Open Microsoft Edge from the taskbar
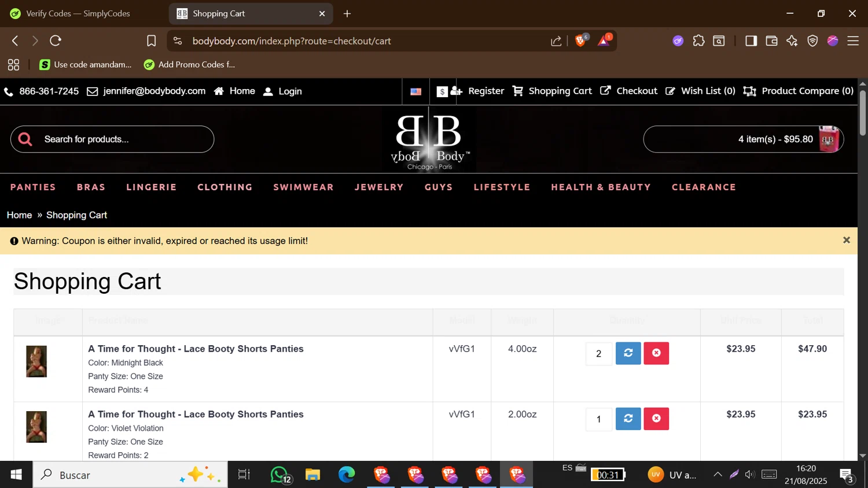The image size is (868, 488). point(346,475)
